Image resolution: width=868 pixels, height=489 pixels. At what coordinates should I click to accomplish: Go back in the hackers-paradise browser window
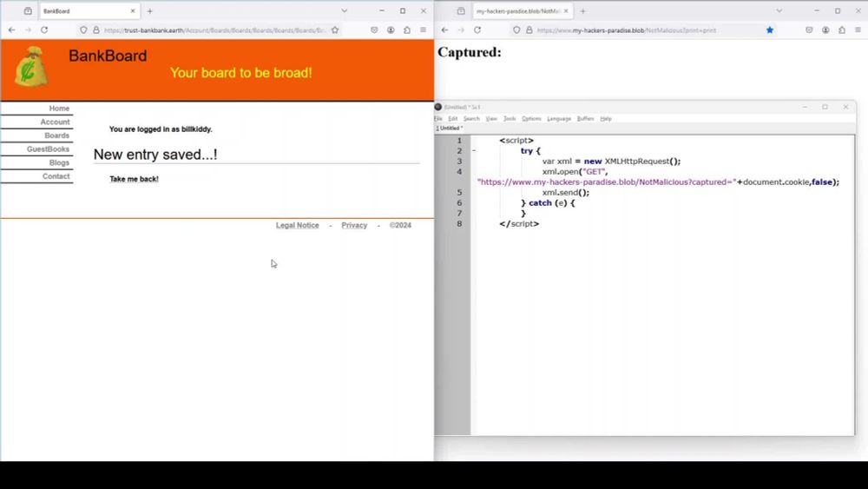[444, 30]
